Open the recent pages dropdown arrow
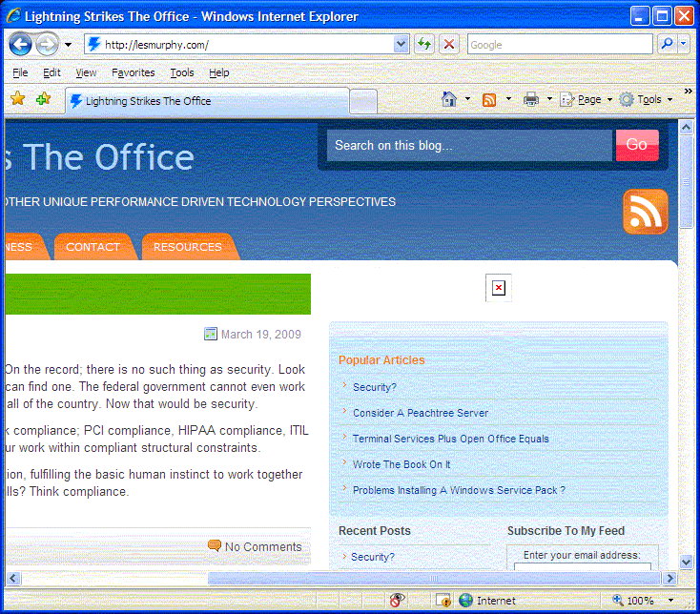700x614 pixels. (68, 45)
